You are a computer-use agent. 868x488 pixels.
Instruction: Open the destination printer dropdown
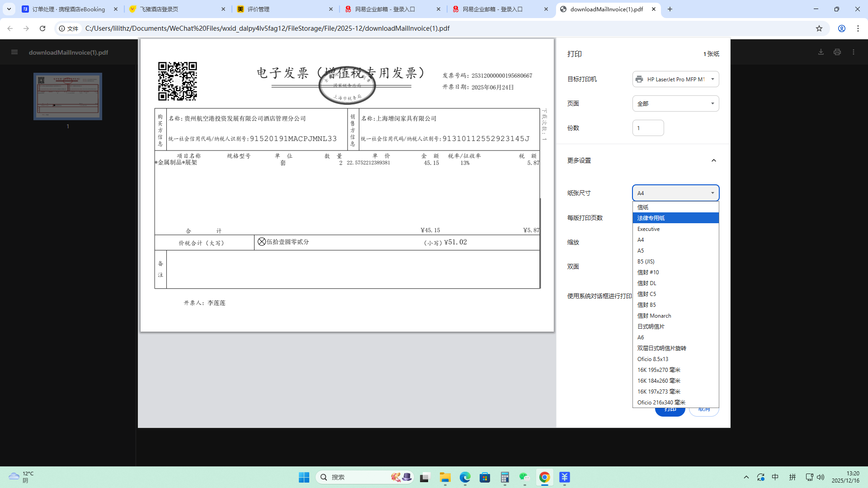pyautogui.click(x=675, y=79)
